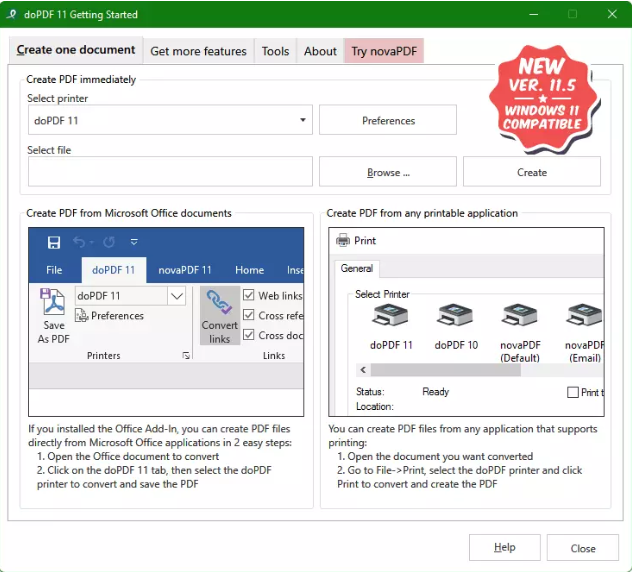The width and height of the screenshot is (632, 572).
Task: Click the General tab in Print dialog
Action: pos(356,268)
